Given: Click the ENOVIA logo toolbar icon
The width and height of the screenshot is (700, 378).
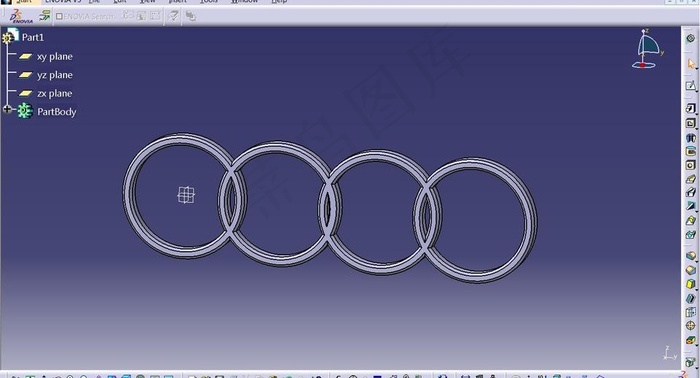Looking at the screenshot, I should pos(21,16).
